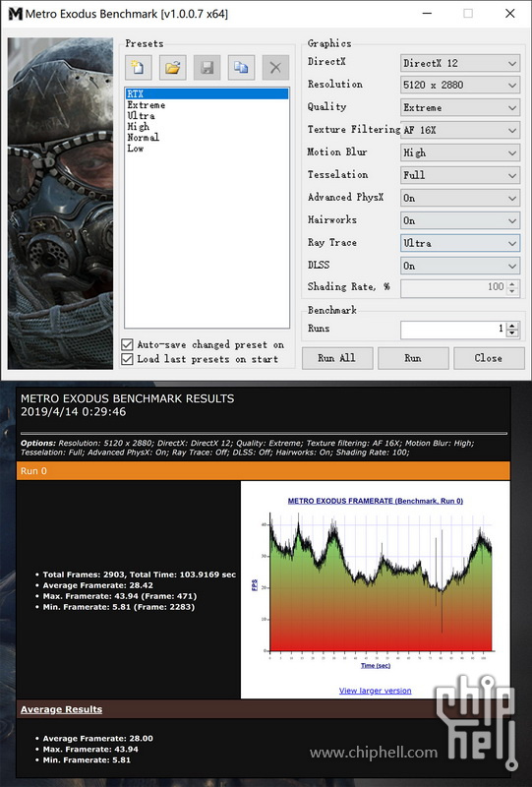
Task: Click the Save preset floppy icon
Action: click(x=207, y=67)
